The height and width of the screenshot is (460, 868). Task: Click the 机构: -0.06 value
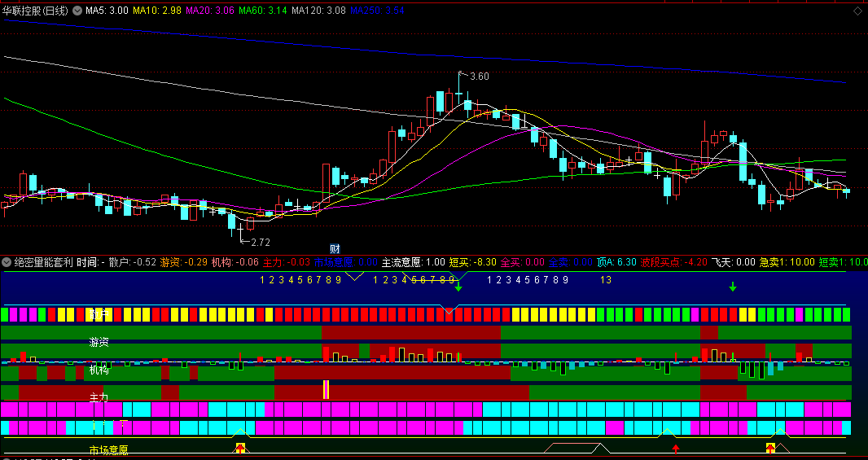[x=235, y=262]
